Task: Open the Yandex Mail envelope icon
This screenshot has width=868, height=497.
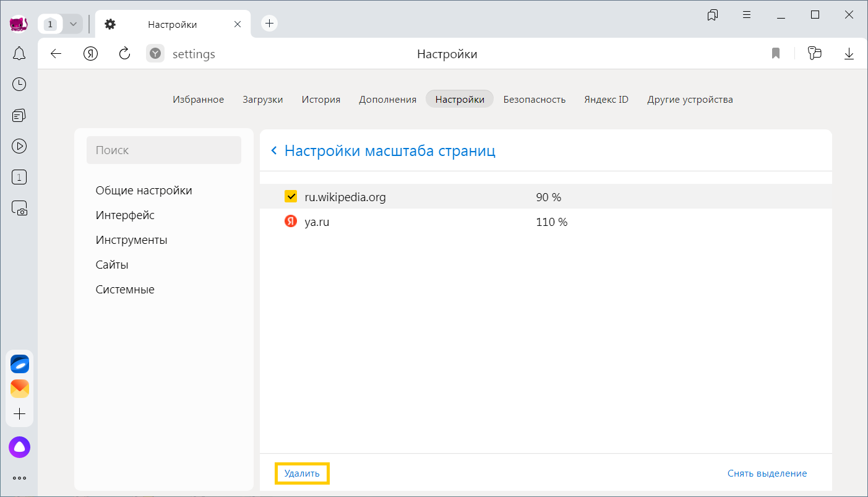Action: [x=20, y=389]
